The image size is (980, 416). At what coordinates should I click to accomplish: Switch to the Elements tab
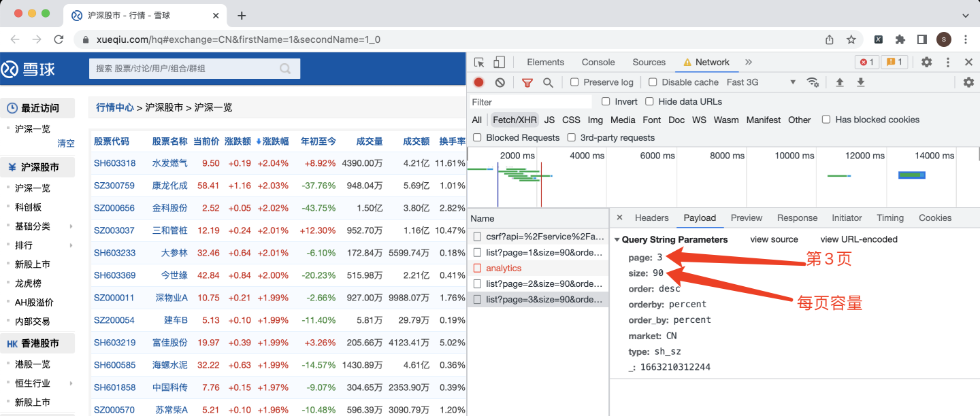point(545,62)
